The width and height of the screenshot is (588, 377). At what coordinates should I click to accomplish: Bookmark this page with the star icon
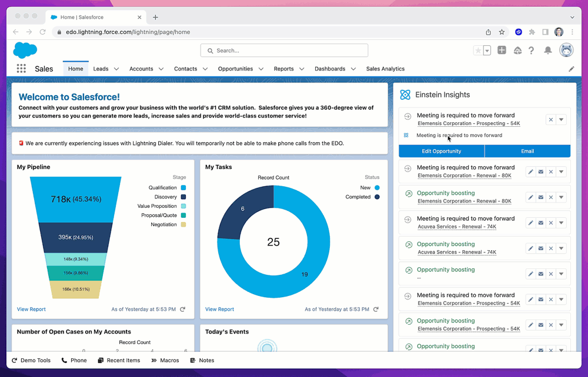[502, 32]
